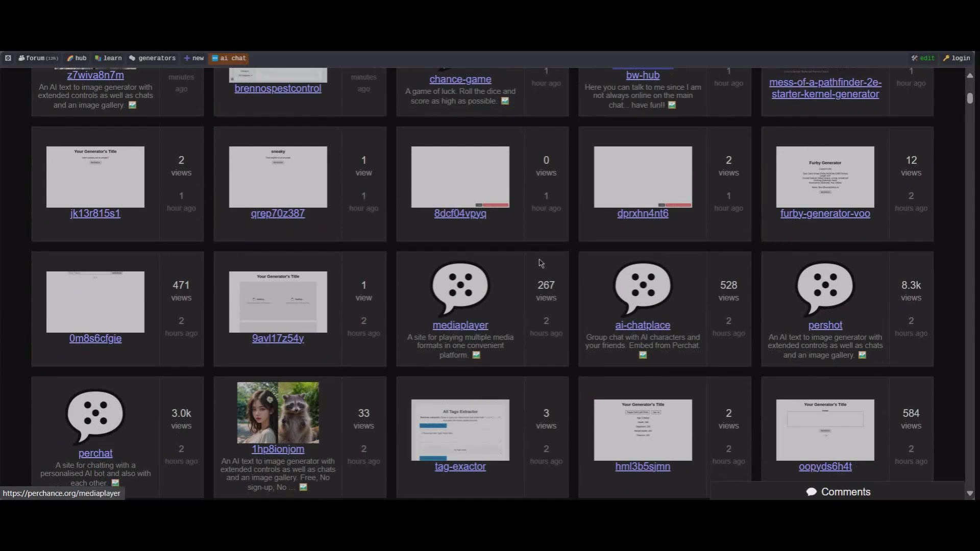The height and width of the screenshot is (551, 980).
Task: Click the generators tag icon
Action: 131,58
